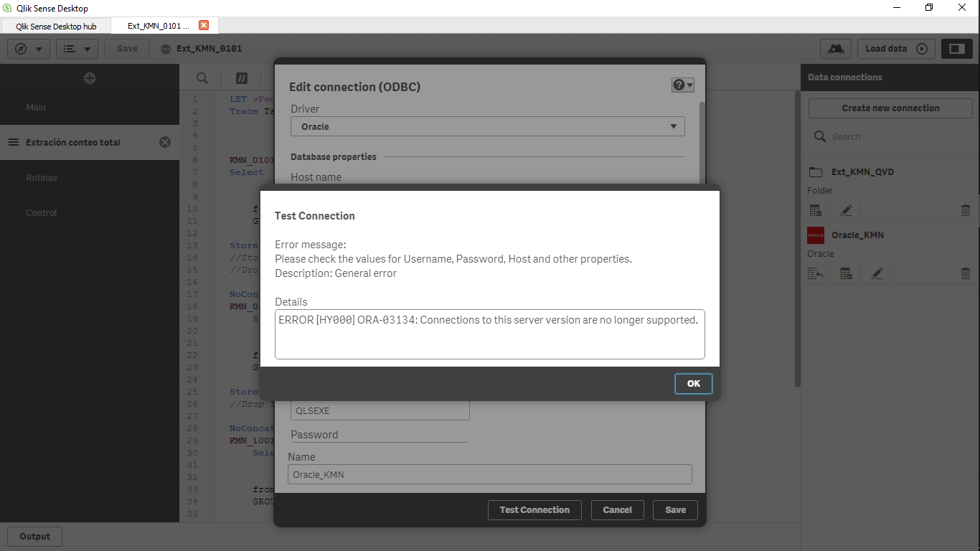Click the search magnifier in Data connections

[820, 136]
